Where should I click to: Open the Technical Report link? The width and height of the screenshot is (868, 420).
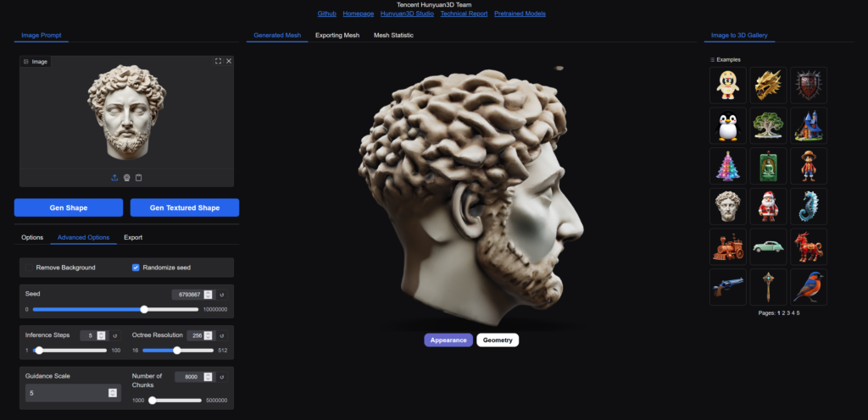464,14
